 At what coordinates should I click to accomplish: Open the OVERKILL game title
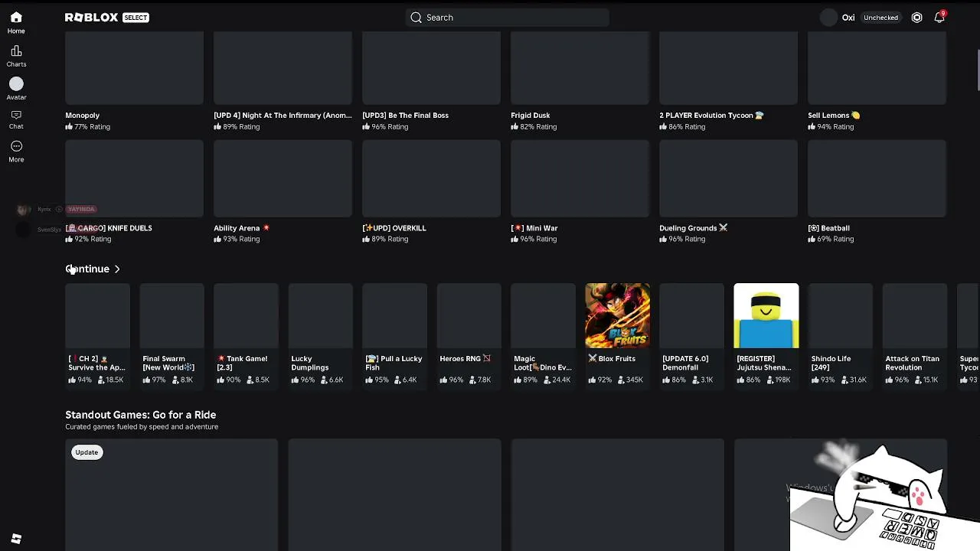(394, 228)
